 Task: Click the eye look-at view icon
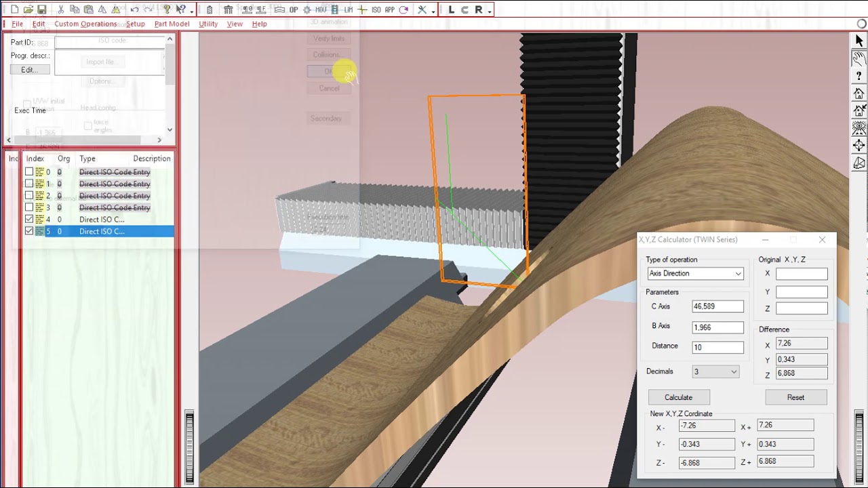(x=859, y=128)
